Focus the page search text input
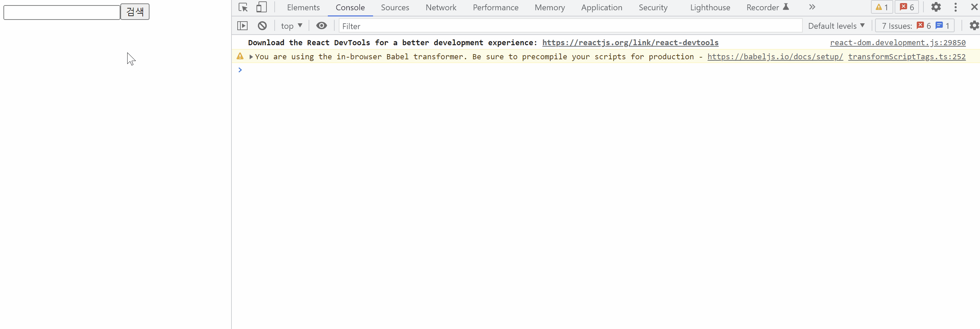This screenshot has width=980, height=329. click(62, 12)
